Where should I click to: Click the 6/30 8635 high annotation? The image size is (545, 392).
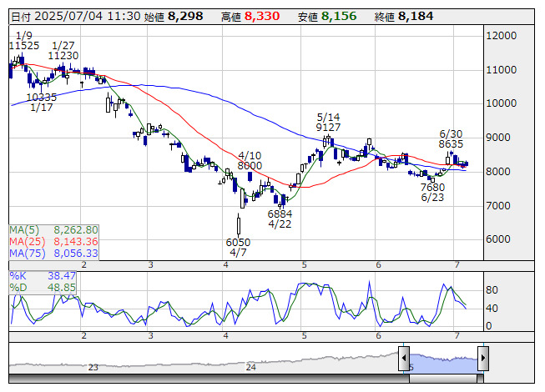pos(451,139)
